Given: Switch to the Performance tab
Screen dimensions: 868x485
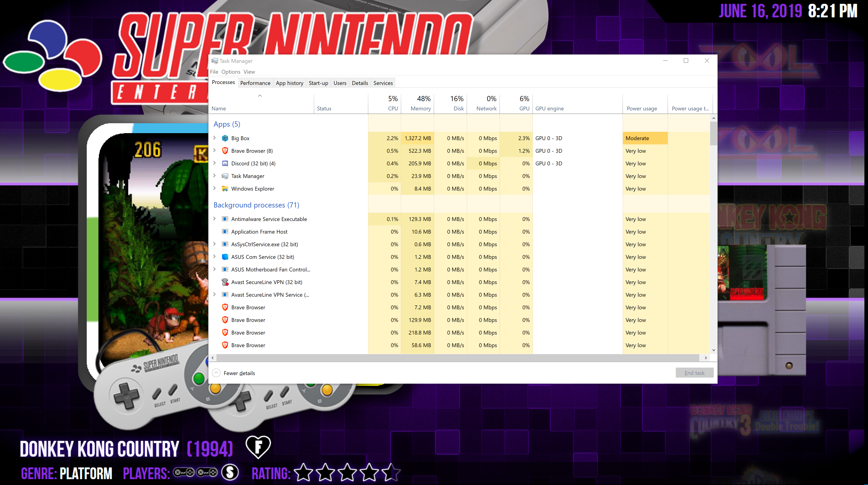Looking at the screenshot, I should click(255, 83).
